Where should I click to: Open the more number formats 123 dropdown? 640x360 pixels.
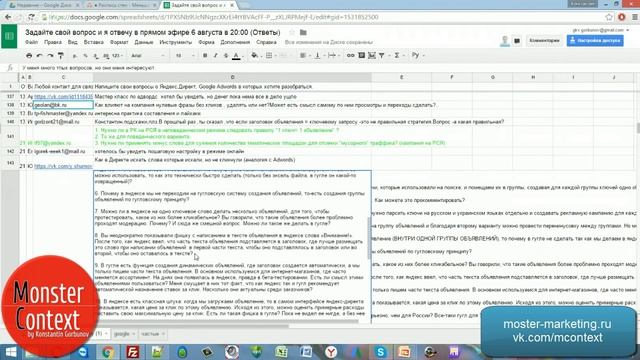point(118,56)
